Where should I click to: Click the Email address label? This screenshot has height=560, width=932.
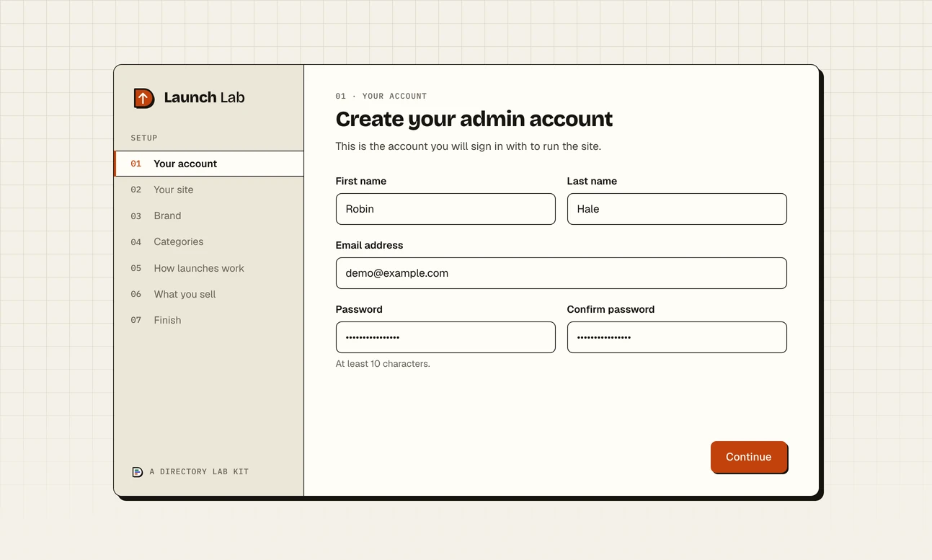tap(369, 245)
